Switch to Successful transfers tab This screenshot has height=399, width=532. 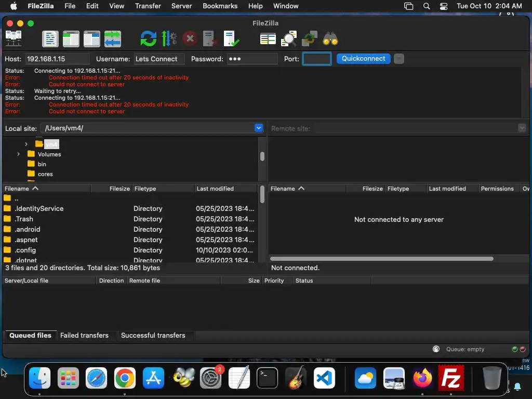pos(153,335)
